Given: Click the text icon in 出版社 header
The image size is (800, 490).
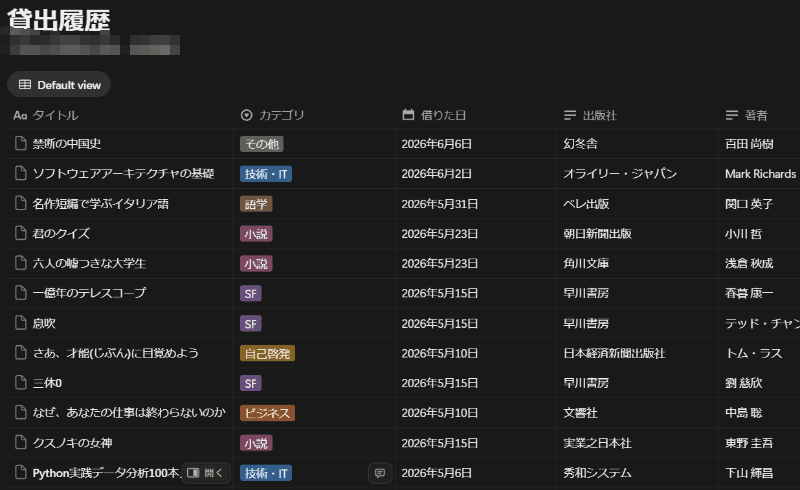Looking at the screenshot, I should click(570, 115).
